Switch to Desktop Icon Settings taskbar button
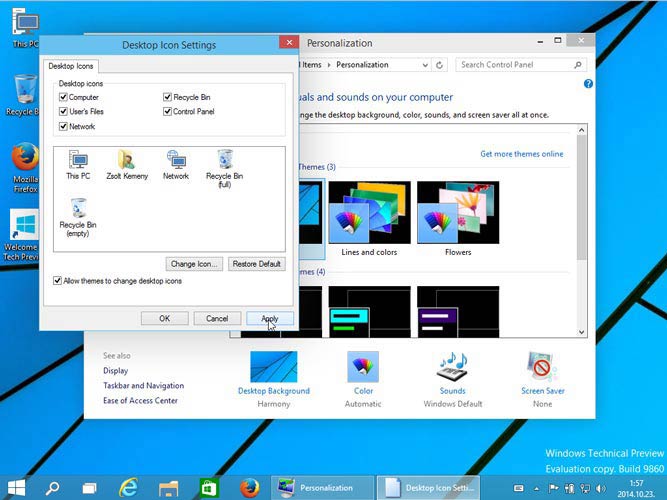The width and height of the screenshot is (667, 500). click(x=428, y=488)
